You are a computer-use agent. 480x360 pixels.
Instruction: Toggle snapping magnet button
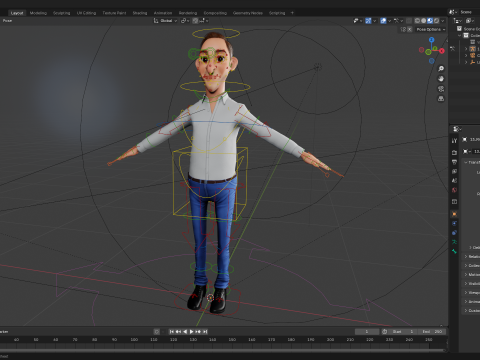point(195,21)
